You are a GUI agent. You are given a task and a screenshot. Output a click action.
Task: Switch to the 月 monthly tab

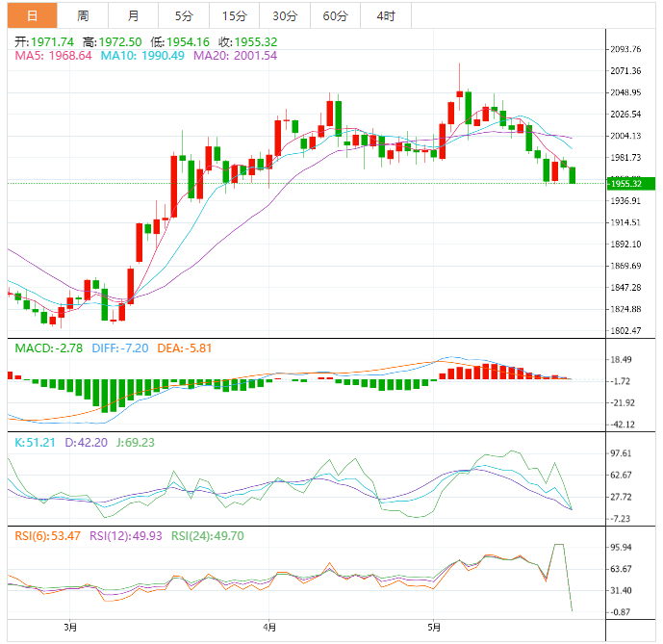point(133,15)
